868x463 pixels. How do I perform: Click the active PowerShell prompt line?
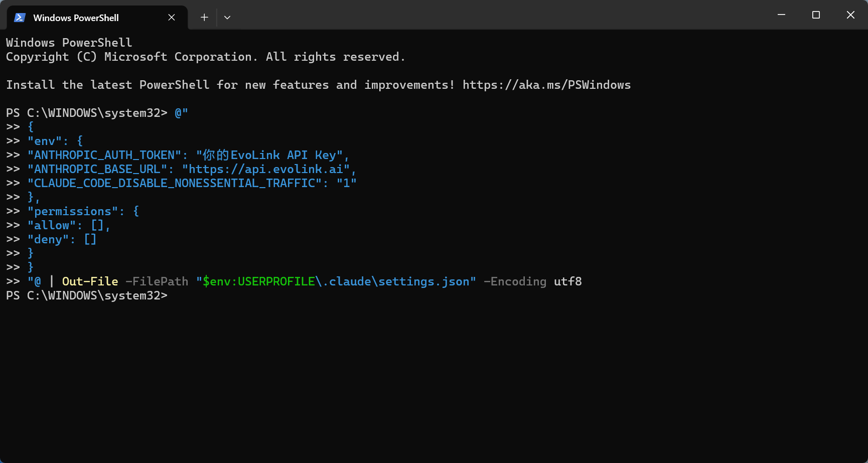coord(86,295)
